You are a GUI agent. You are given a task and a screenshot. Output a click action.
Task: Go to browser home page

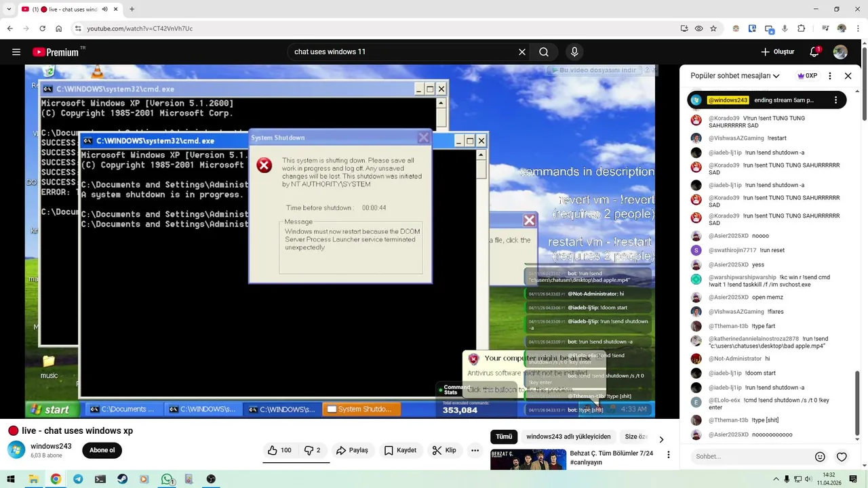59,28
